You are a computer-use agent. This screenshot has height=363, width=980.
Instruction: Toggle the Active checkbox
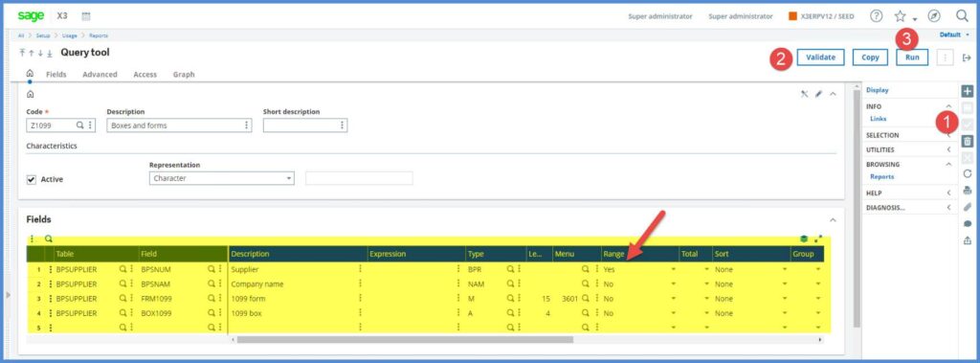click(32, 180)
